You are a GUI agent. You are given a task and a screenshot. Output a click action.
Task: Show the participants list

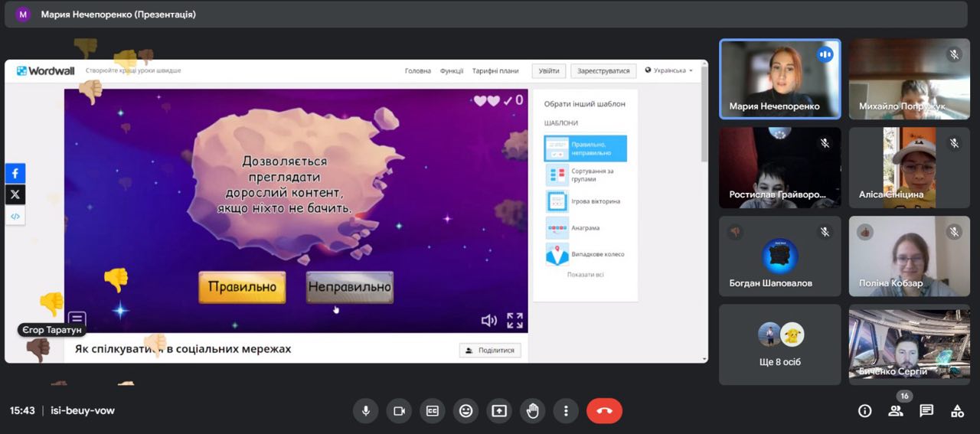tap(895, 411)
